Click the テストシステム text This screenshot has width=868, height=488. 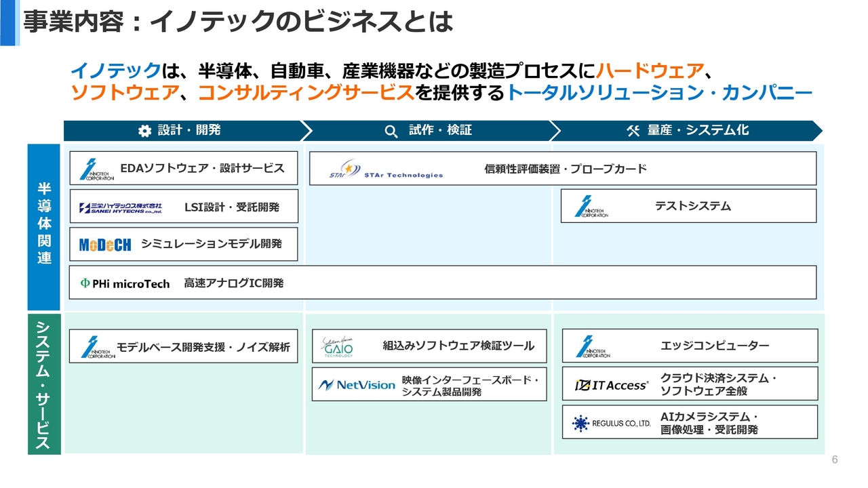[693, 206]
